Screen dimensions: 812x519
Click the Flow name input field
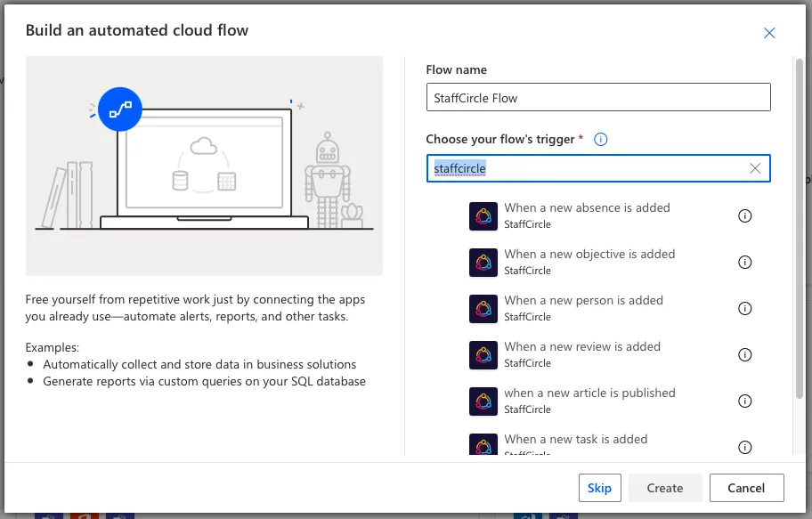pos(598,97)
